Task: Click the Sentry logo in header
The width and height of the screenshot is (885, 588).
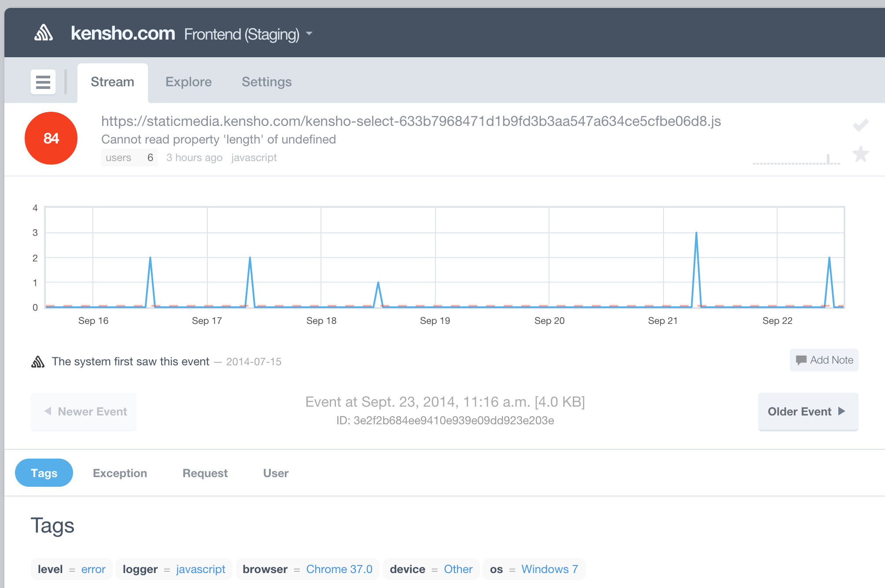Action: click(44, 33)
